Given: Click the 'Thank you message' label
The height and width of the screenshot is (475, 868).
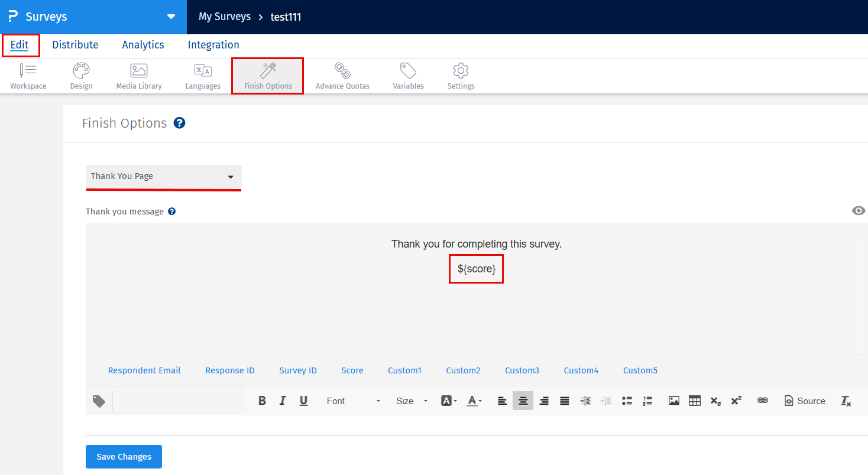Looking at the screenshot, I should (x=125, y=212).
